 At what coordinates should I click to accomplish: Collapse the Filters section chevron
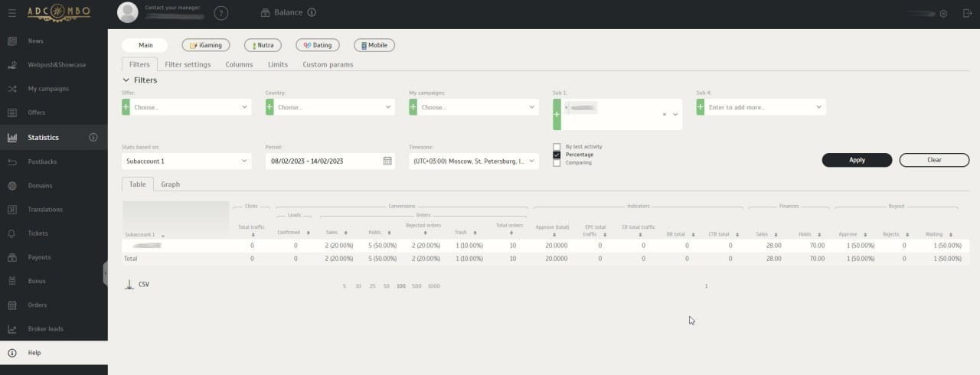[126, 80]
